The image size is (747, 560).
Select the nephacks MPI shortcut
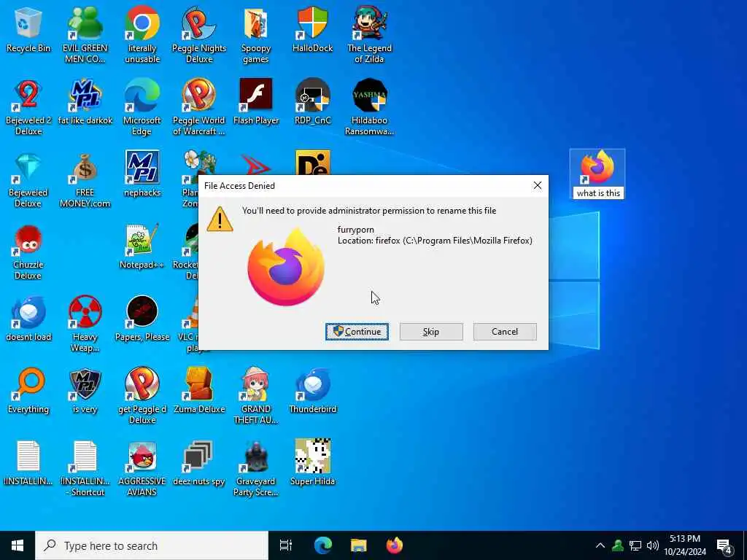(142, 174)
